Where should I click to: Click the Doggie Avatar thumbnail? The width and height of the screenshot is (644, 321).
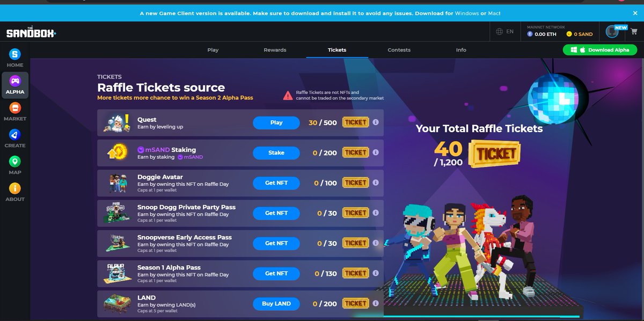117,183
